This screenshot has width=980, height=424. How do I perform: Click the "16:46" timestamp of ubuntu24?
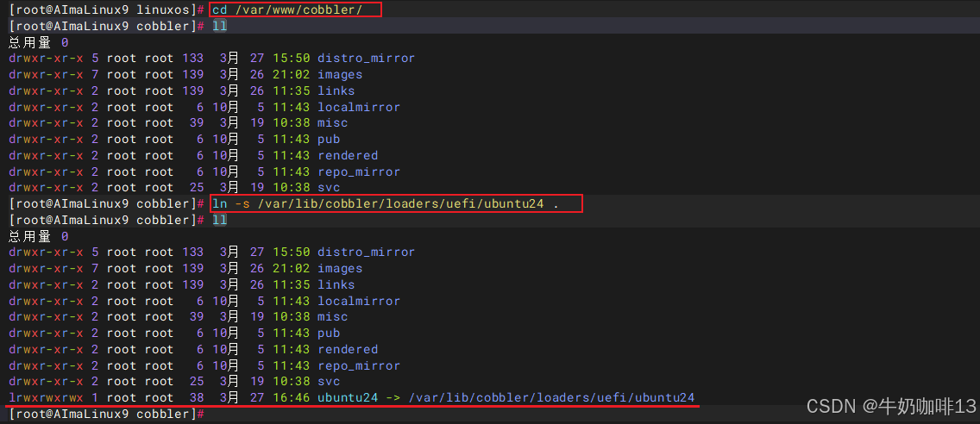(x=292, y=398)
